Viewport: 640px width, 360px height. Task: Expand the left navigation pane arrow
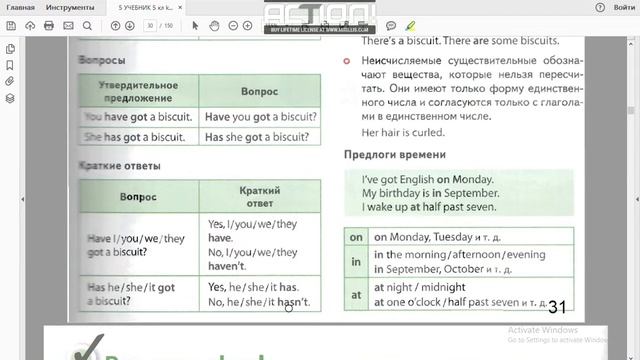(22, 199)
